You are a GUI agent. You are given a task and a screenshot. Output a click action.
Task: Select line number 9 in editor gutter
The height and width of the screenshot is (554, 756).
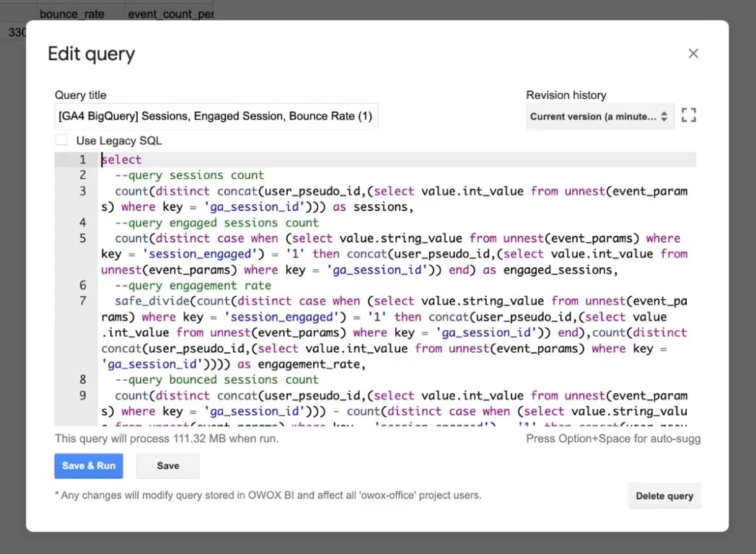82,395
